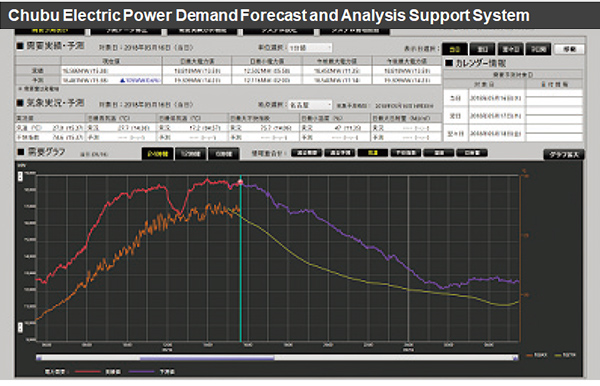Click the white 移動 button
Image resolution: width=600 pixels, height=386 pixels.
(x=569, y=49)
